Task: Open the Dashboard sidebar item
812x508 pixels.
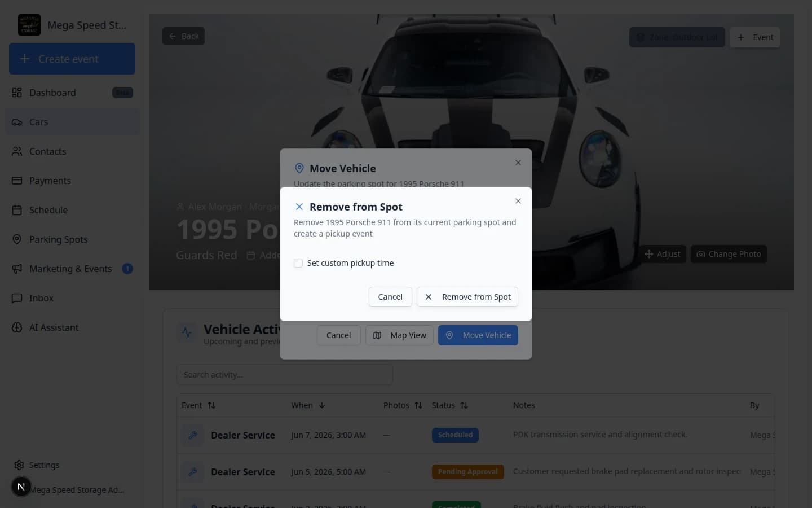Action: 72,93
